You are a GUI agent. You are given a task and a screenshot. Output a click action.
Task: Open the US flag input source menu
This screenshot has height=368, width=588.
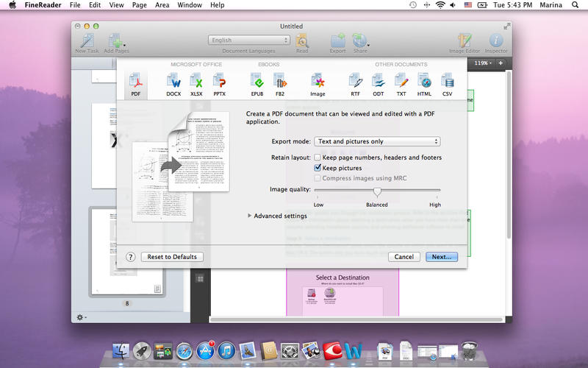[x=468, y=5]
